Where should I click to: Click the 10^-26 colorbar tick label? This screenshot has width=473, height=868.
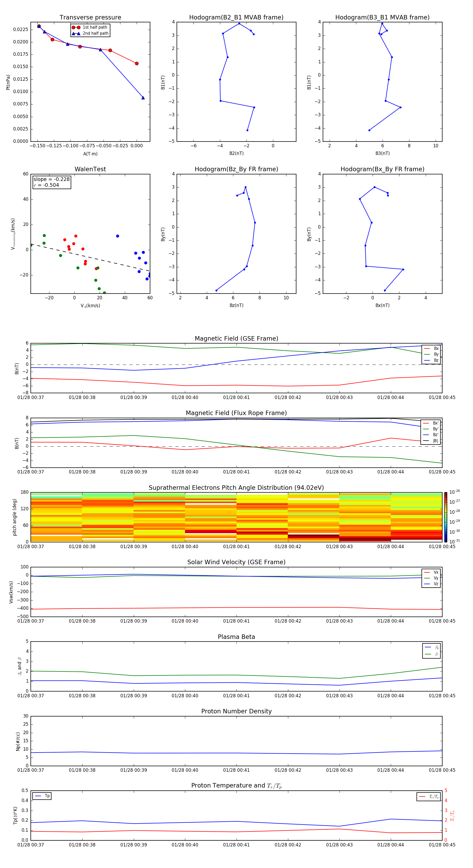point(455,492)
